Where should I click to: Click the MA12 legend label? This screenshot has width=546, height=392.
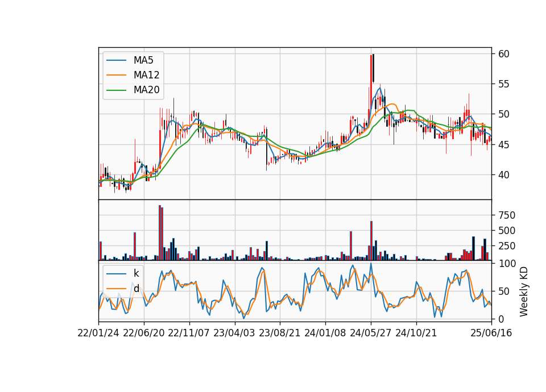click(146, 75)
